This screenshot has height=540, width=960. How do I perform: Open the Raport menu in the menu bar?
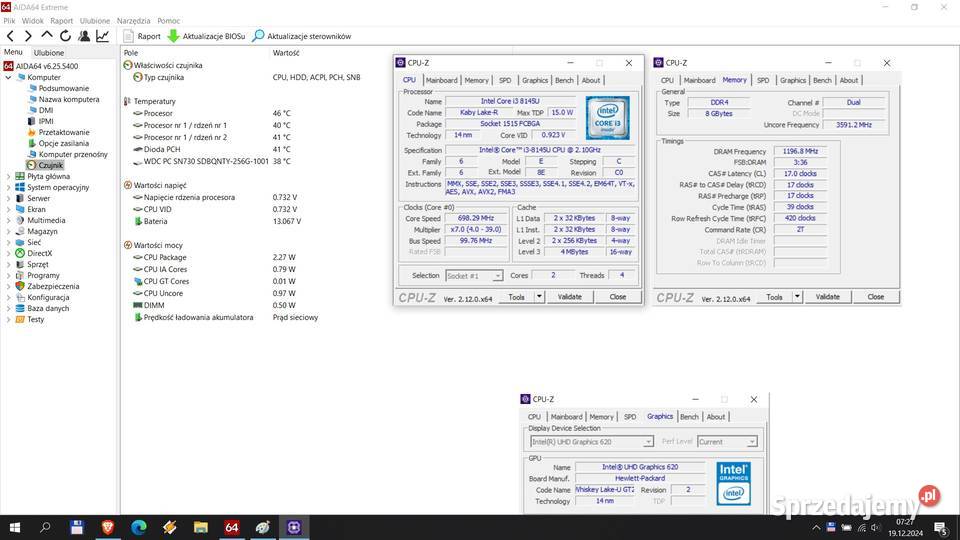61,21
